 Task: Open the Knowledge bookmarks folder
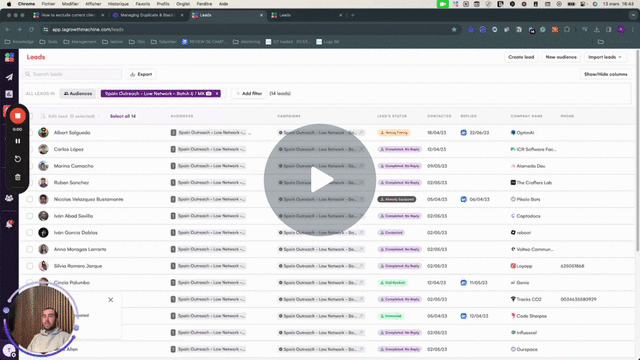[19, 42]
